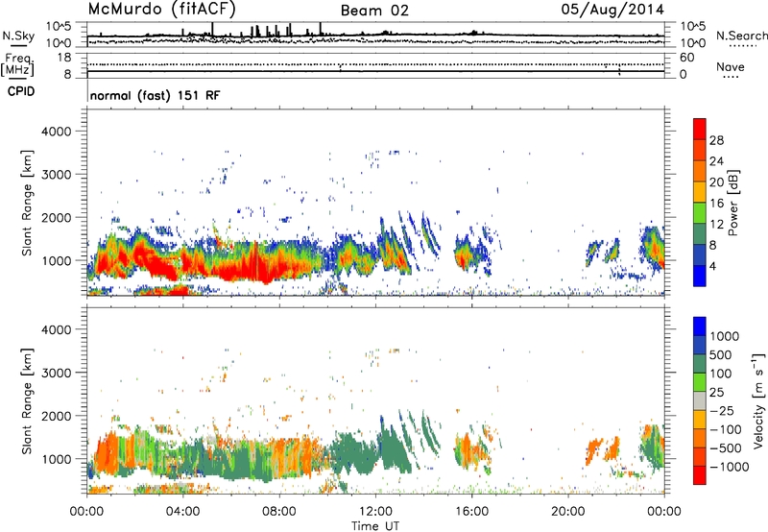Click the date '05/Aug/2014'
This screenshot has width=768, height=532.
click(612, 10)
